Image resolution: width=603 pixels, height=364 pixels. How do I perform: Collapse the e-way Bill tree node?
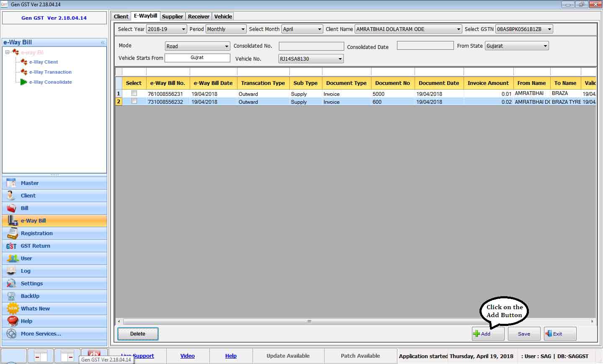[8, 52]
